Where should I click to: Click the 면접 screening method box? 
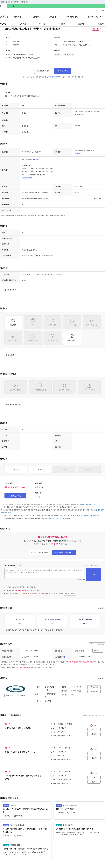[40, 469]
